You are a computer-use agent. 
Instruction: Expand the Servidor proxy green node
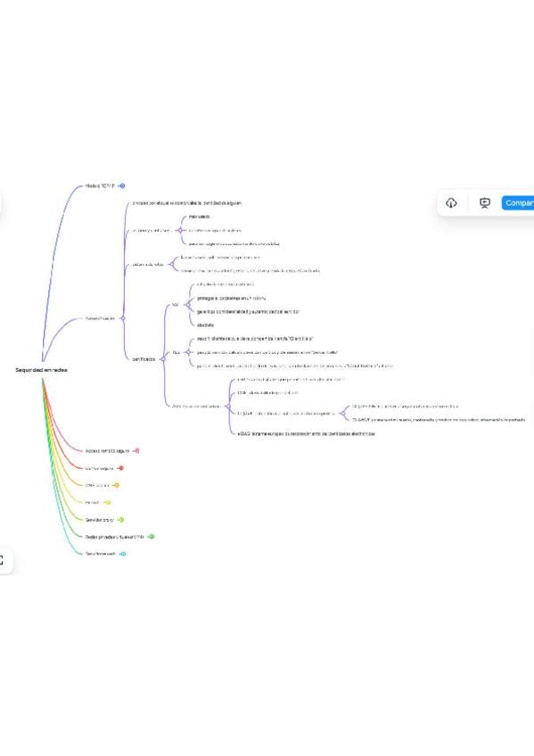pos(121,520)
